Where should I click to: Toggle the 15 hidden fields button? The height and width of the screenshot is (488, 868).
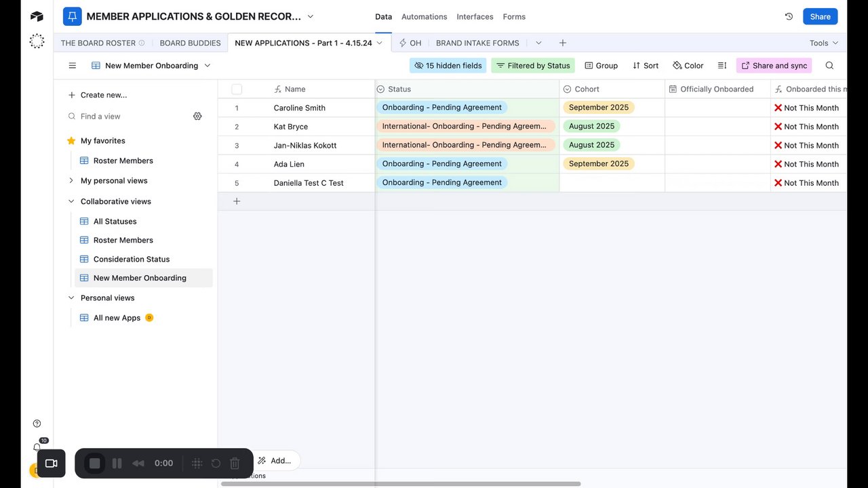(448, 66)
